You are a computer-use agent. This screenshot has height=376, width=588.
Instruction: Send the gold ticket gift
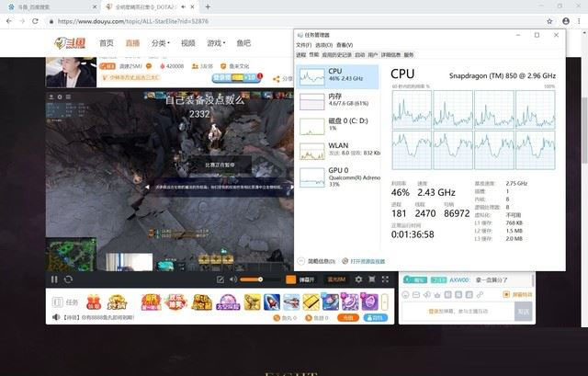[311, 302]
